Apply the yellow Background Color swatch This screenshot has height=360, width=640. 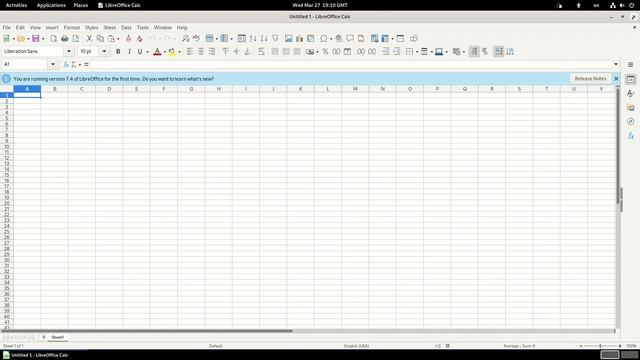[172, 51]
